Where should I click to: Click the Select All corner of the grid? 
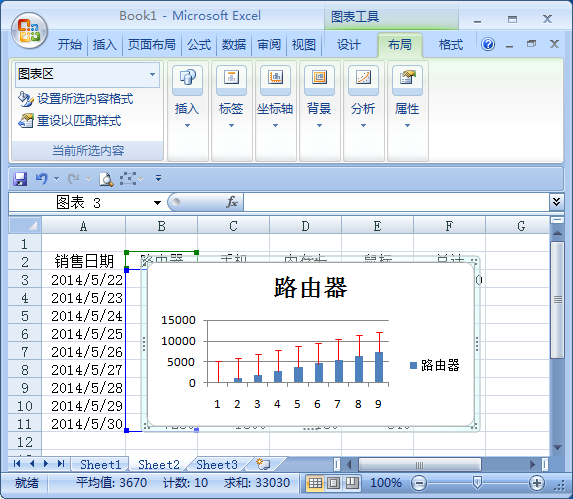(25, 225)
